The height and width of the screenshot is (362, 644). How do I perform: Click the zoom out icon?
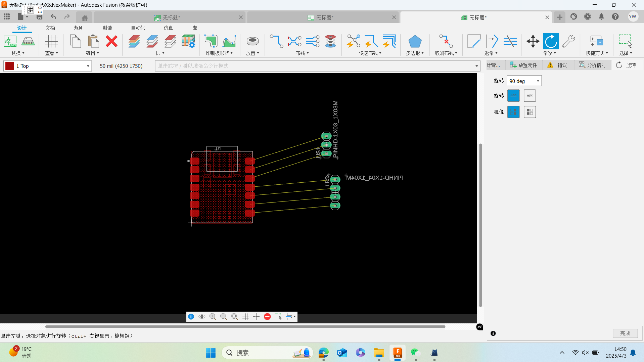point(224,317)
